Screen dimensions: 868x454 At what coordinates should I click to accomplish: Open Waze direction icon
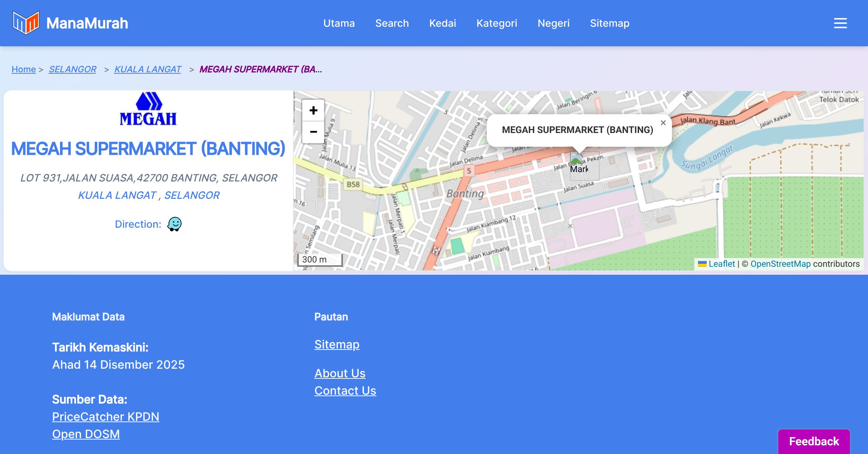click(174, 224)
